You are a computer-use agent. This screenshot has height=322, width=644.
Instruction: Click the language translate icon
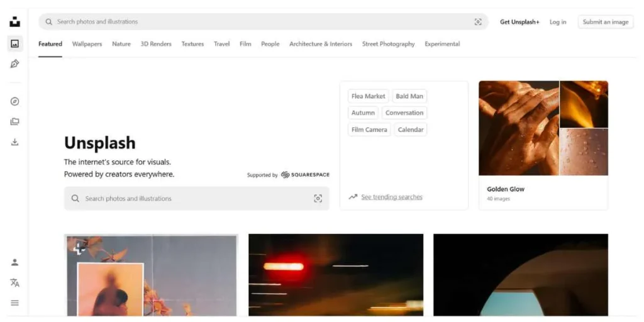[x=15, y=282]
